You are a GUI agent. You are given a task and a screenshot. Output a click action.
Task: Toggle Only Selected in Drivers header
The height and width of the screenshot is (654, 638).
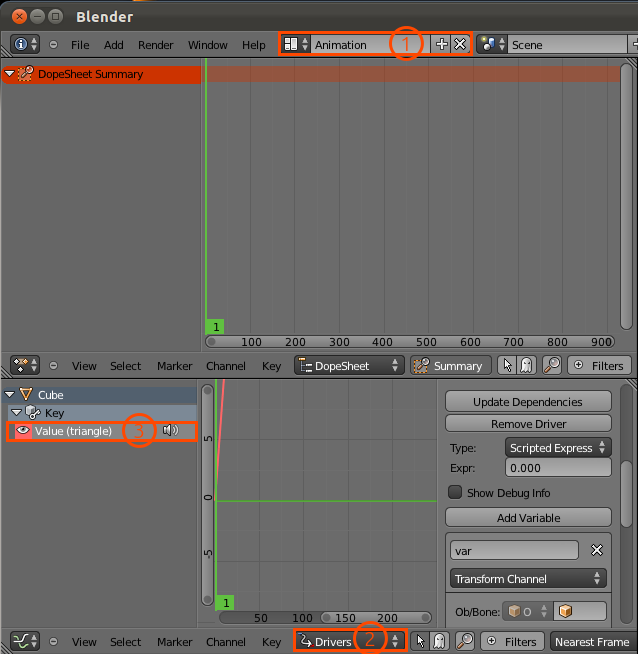click(x=420, y=641)
